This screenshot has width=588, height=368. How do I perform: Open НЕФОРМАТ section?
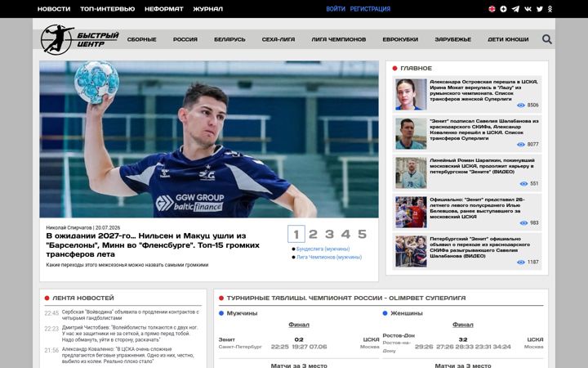pos(164,9)
